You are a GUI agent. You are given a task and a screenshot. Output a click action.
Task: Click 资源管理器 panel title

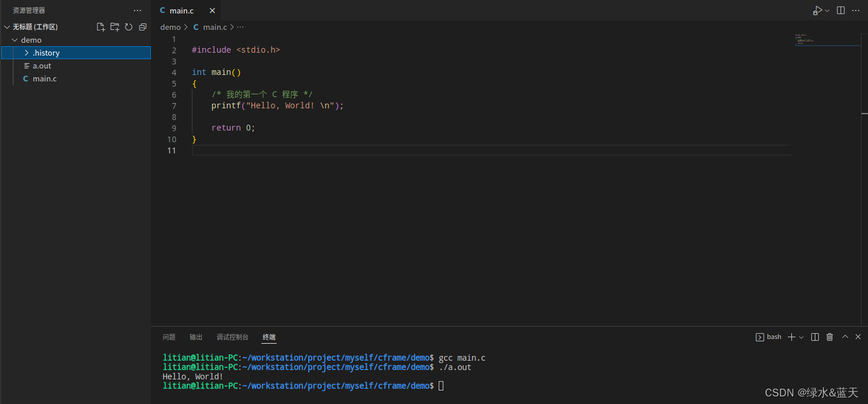(29, 11)
